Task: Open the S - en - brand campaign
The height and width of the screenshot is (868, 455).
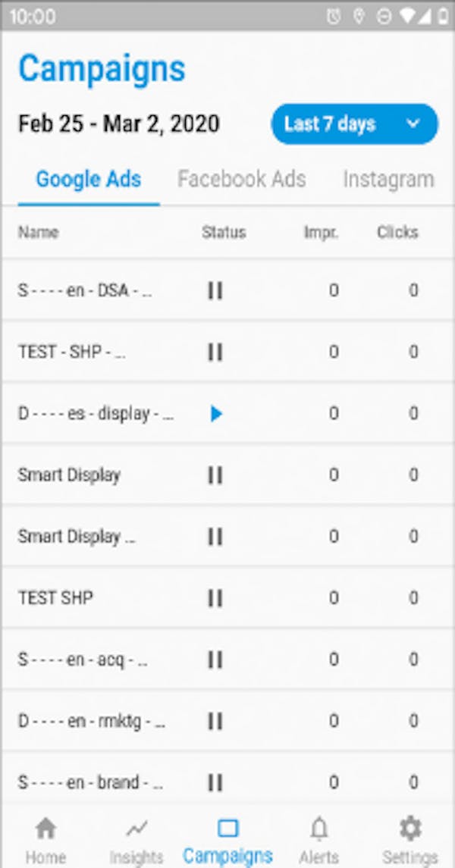Action: 227,782
